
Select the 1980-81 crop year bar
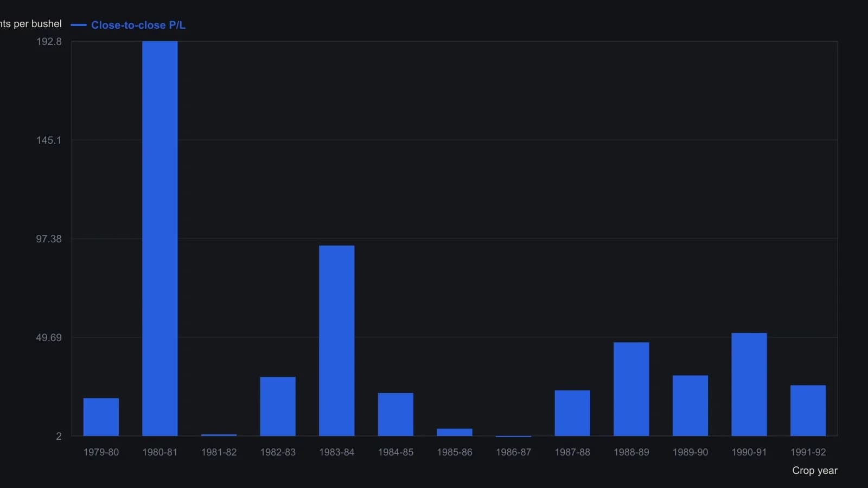tap(160, 239)
